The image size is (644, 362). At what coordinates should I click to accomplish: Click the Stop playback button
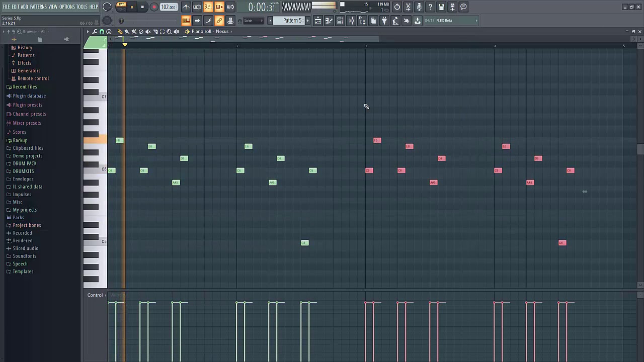pos(143,7)
